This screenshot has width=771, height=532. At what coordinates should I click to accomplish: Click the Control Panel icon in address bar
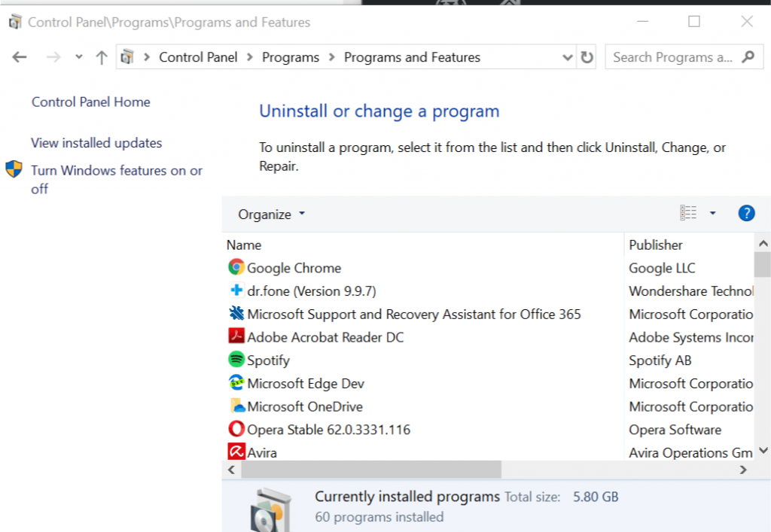(127, 57)
